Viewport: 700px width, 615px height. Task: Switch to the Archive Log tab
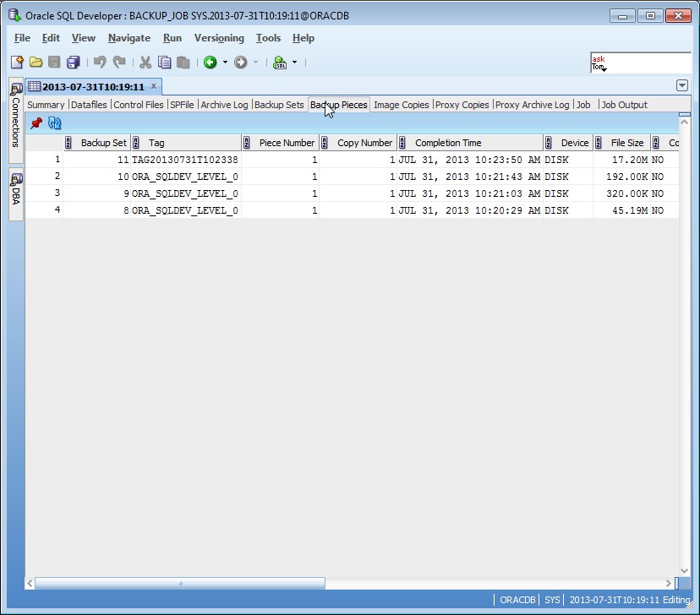(x=224, y=105)
